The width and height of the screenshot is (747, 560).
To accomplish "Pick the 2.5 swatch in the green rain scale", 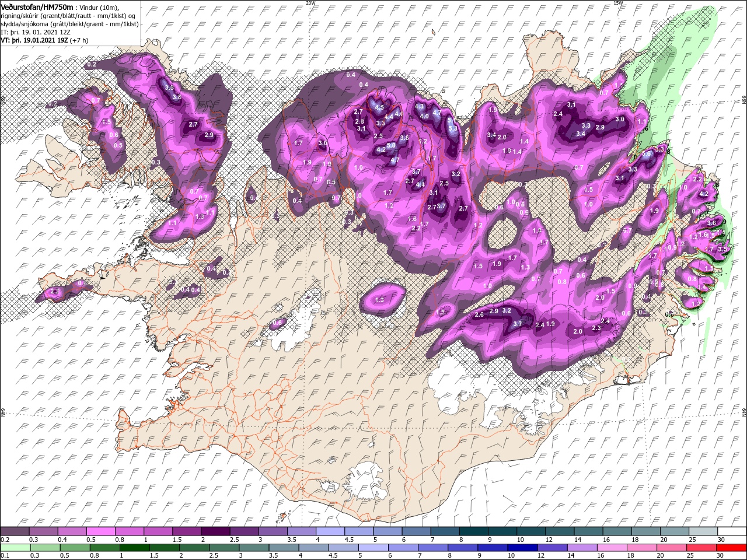I will 224,548.
